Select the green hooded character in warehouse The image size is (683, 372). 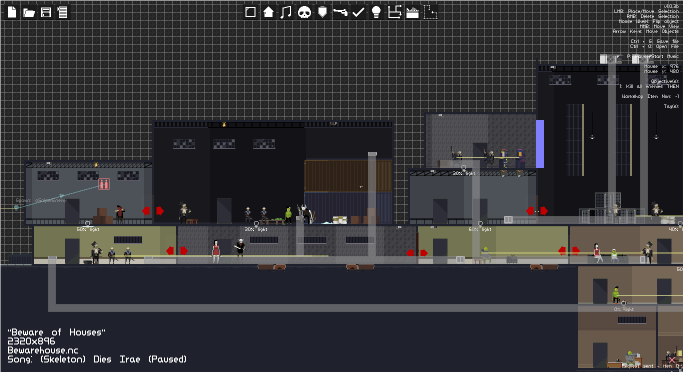(x=288, y=215)
